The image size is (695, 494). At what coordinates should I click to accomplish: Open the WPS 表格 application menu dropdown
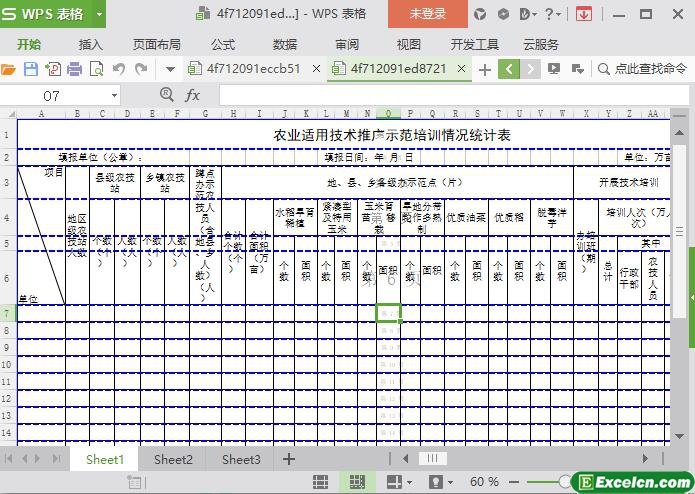(x=99, y=14)
